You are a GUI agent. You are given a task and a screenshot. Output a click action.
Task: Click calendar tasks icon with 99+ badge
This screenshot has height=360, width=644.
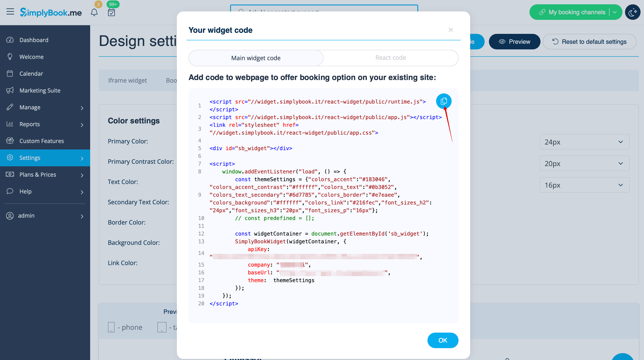click(111, 12)
